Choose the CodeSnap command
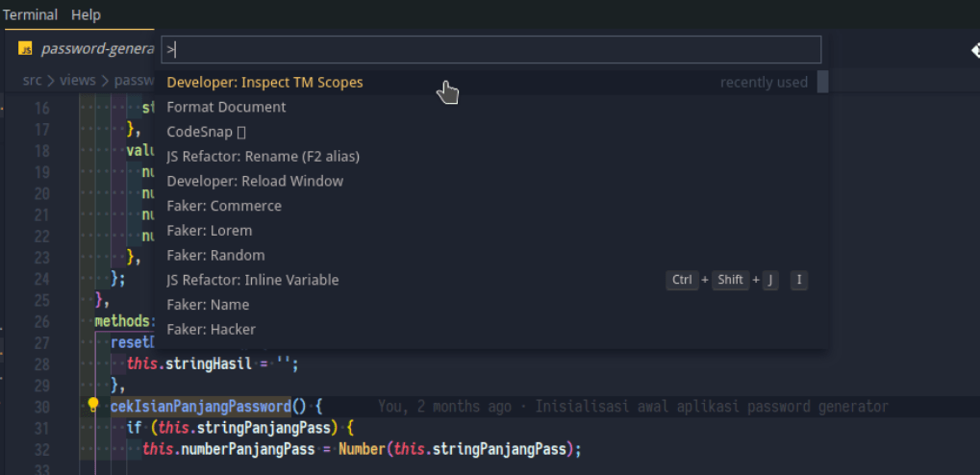This screenshot has height=475, width=980. (x=206, y=132)
